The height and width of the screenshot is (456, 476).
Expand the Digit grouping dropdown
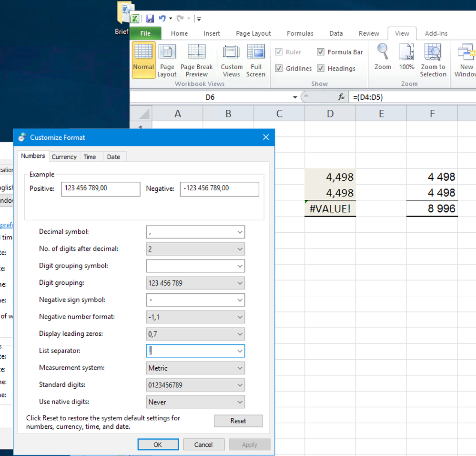[x=240, y=283]
